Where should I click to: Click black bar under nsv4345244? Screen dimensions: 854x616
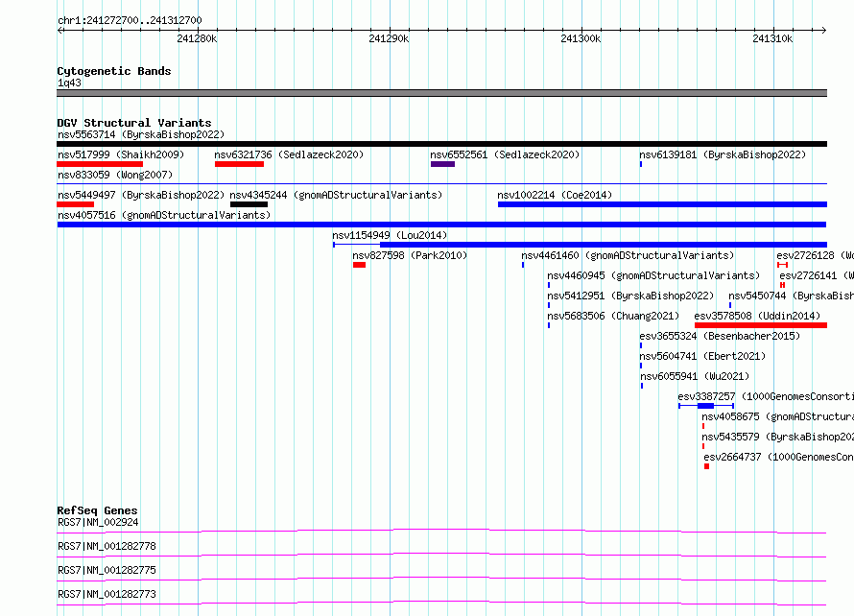point(249,204)
